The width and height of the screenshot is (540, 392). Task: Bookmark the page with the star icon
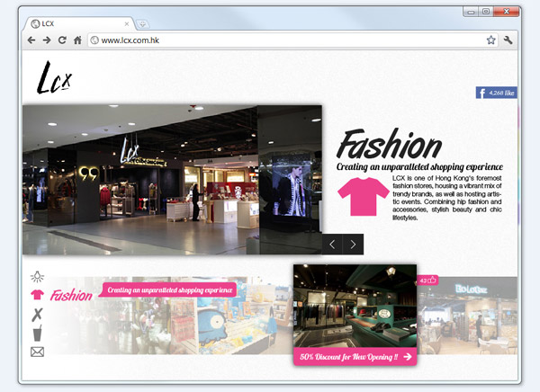click(490, 40)
